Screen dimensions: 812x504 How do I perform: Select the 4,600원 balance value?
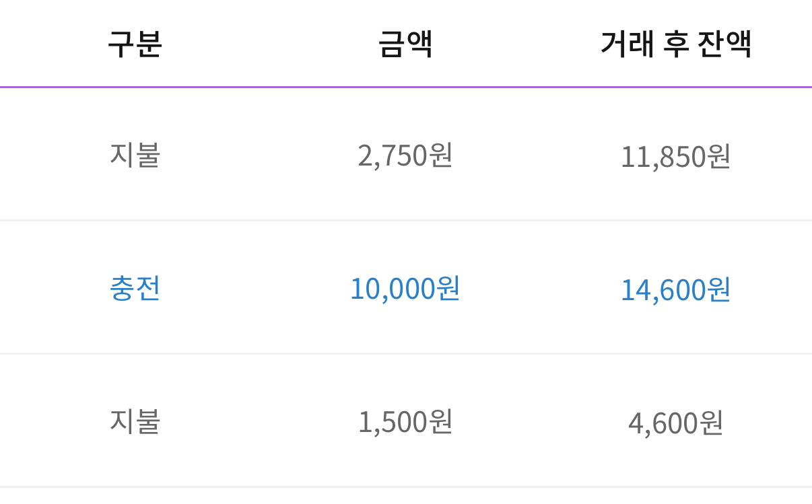[x=675, y=424]
